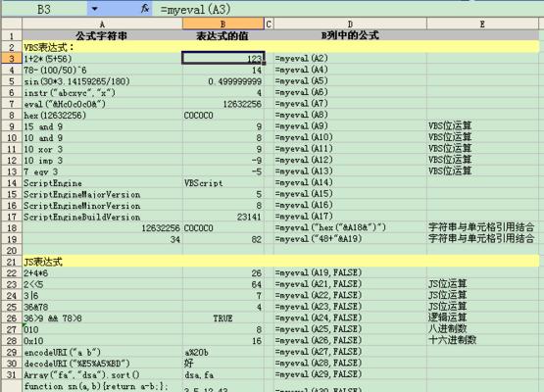Click the result dsa,fa

199,375
